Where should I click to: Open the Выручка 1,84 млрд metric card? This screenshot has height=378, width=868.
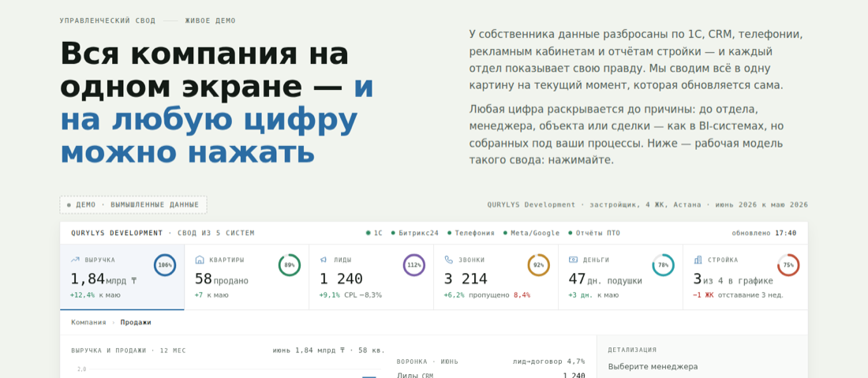point(122,277)
